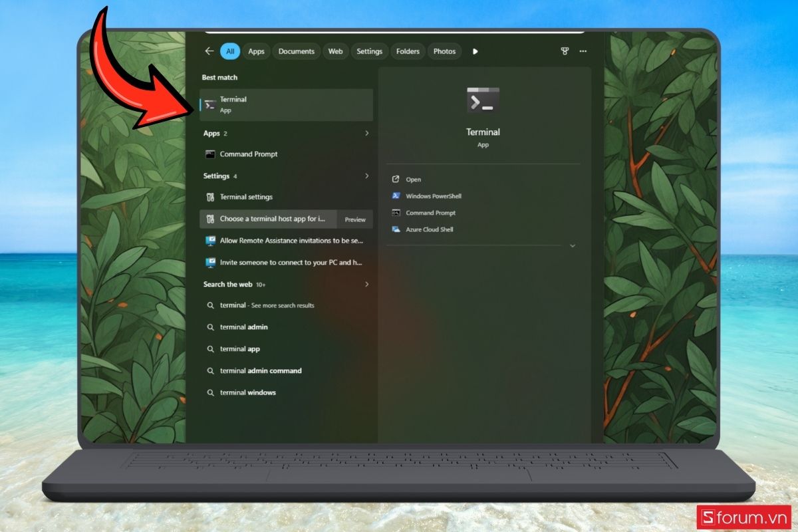Click the Open external-link icon
798x532 pixels.
coord(396,180)
